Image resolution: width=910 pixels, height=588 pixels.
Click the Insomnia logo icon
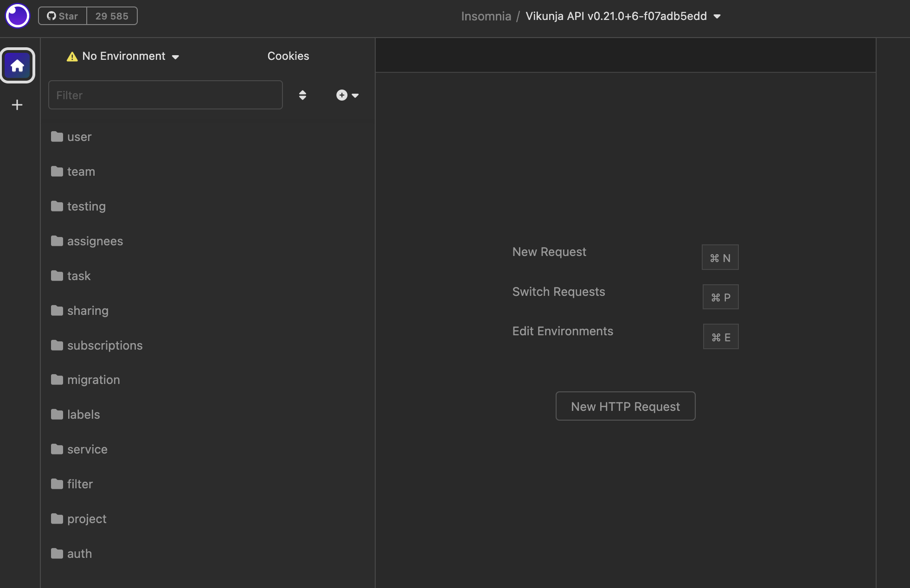18,16
